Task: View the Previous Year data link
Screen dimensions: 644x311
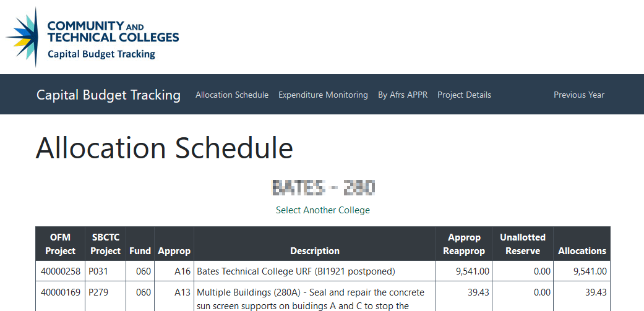Action: 578,95
